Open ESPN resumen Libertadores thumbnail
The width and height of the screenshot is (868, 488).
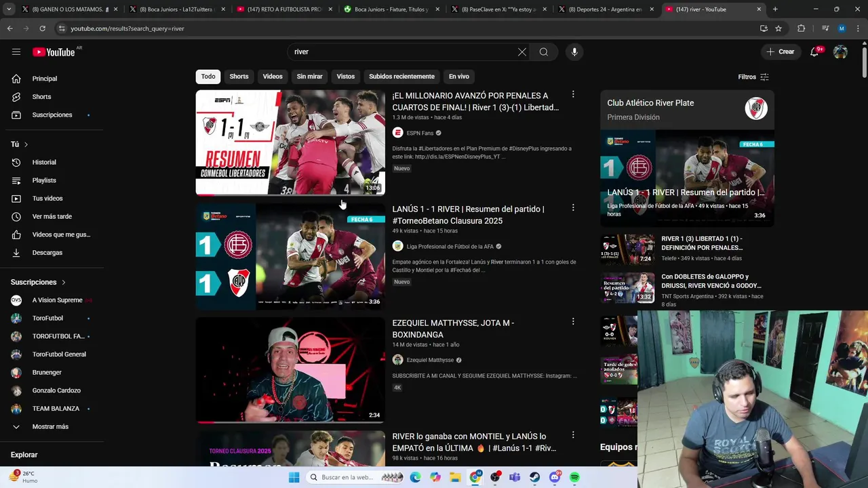point(290,142)
